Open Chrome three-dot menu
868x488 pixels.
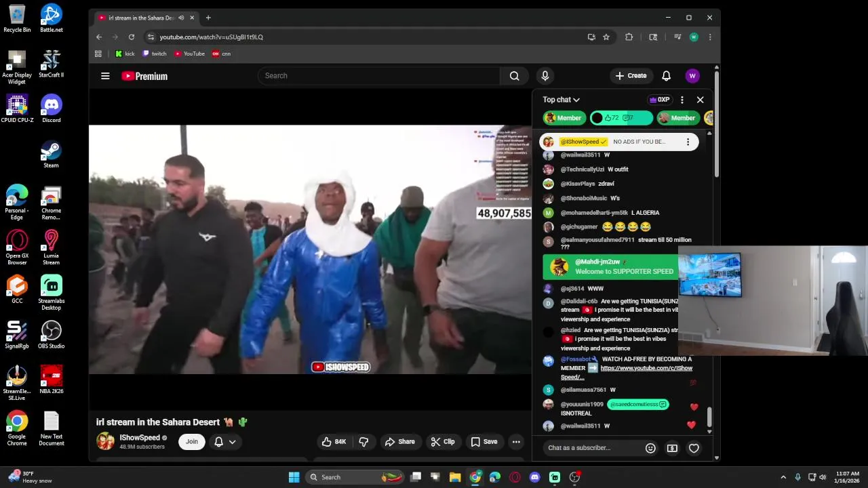point(710,37)
